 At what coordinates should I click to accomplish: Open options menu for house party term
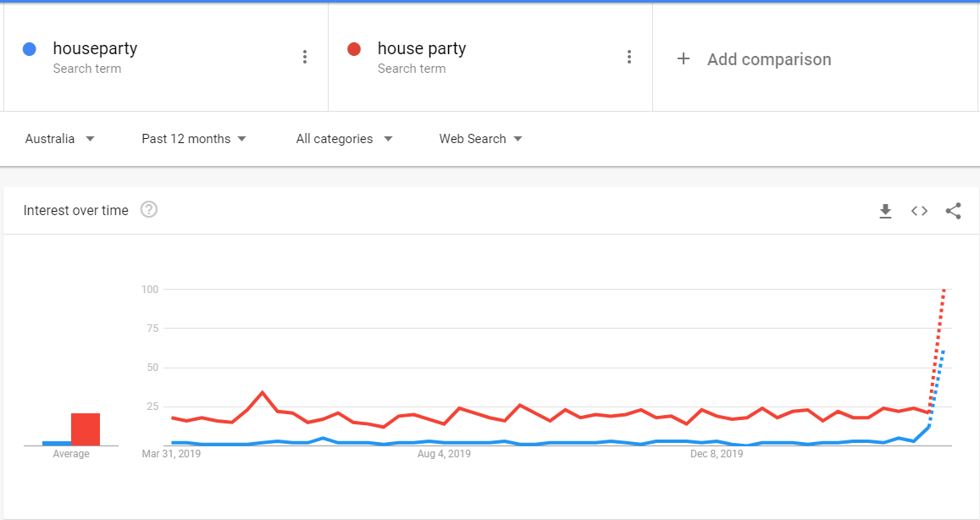(628, 57)
